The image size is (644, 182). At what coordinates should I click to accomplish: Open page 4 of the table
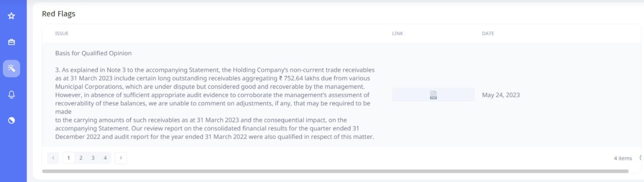(x=105, y=158)
